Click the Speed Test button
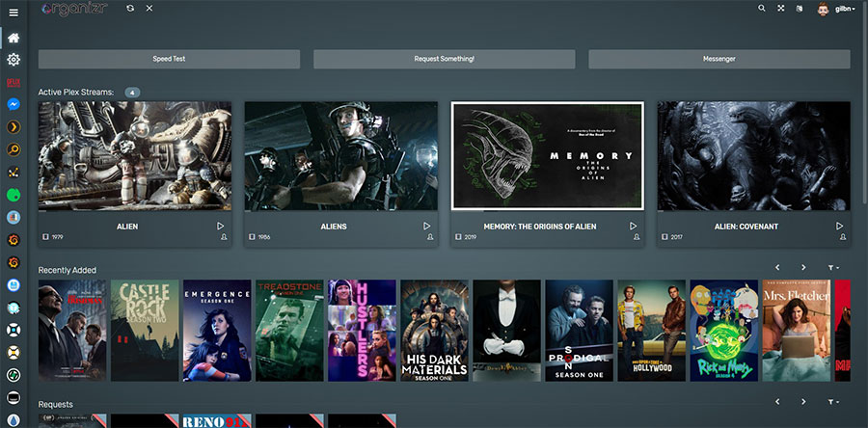This screenshot has width=868, height=428. 169,59
